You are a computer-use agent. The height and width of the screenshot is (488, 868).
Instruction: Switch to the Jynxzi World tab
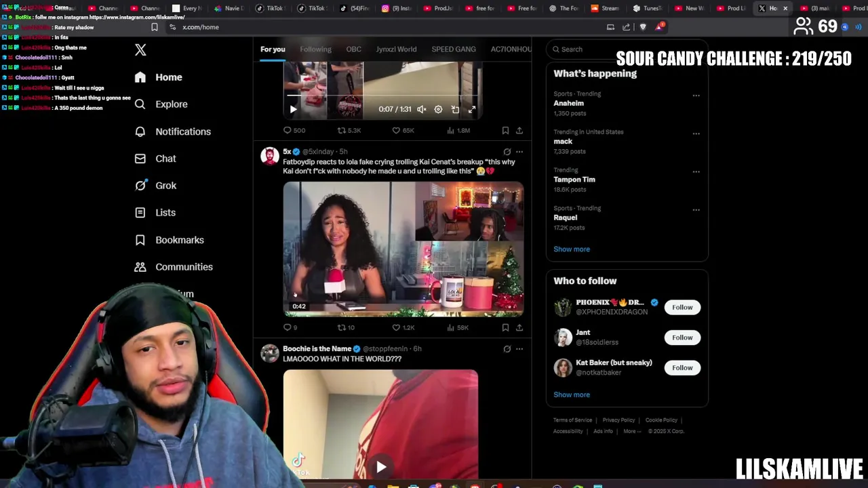click(396, 49)
